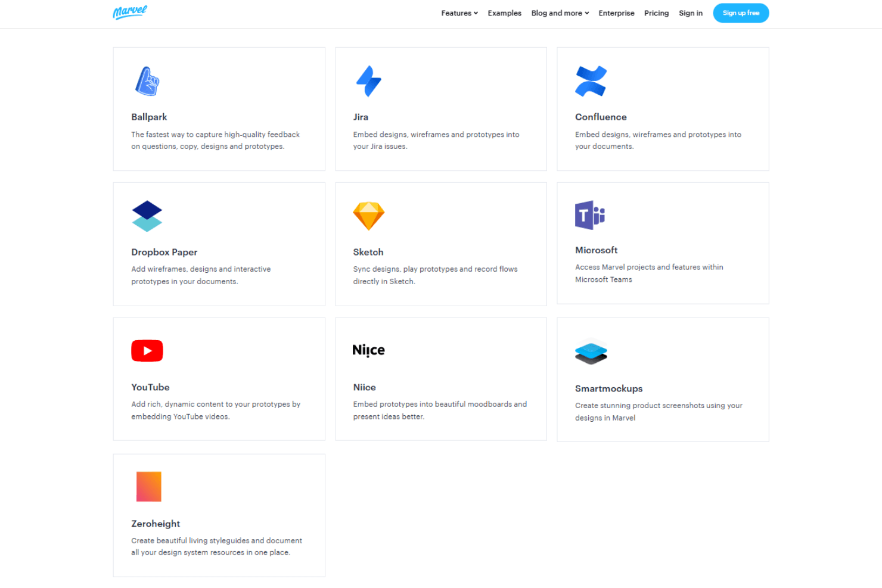Click 'The fastest way to capture high-quality feedback' text
This screenshot has width=882, height=588.
coord(215,141)
